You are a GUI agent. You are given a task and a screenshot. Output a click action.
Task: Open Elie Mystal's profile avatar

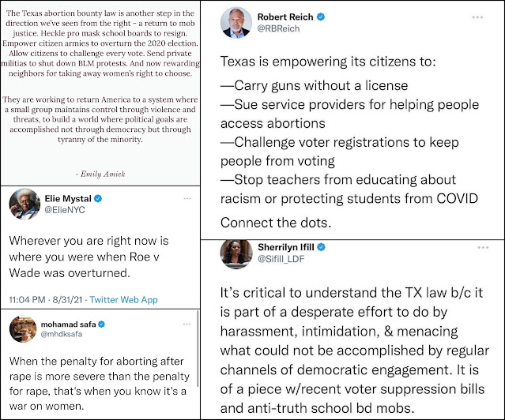tap(24, 204)
